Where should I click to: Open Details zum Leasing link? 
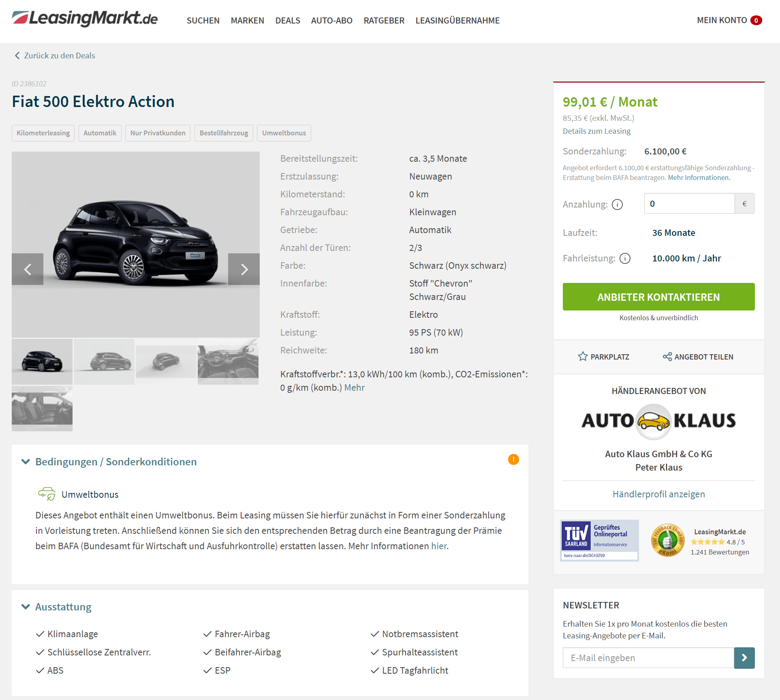[596, 131]
